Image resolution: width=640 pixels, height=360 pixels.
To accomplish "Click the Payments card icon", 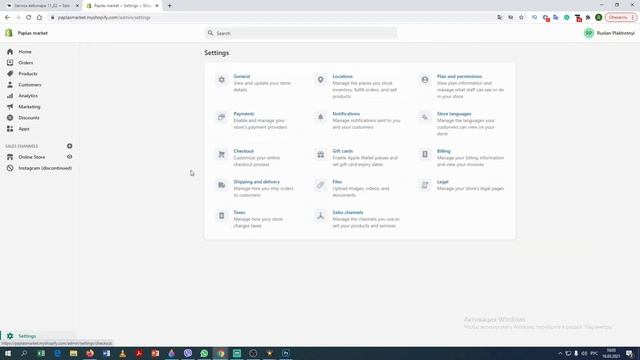I will pyautogui.click(x=222, y=117).
